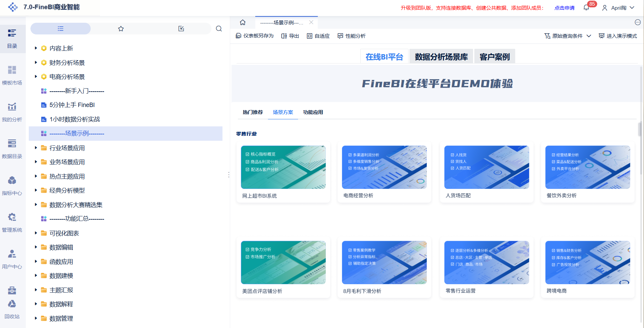Go to 我的分析 in sidebar
This screenshot has width=644, height=328.
tap(12, 112)
